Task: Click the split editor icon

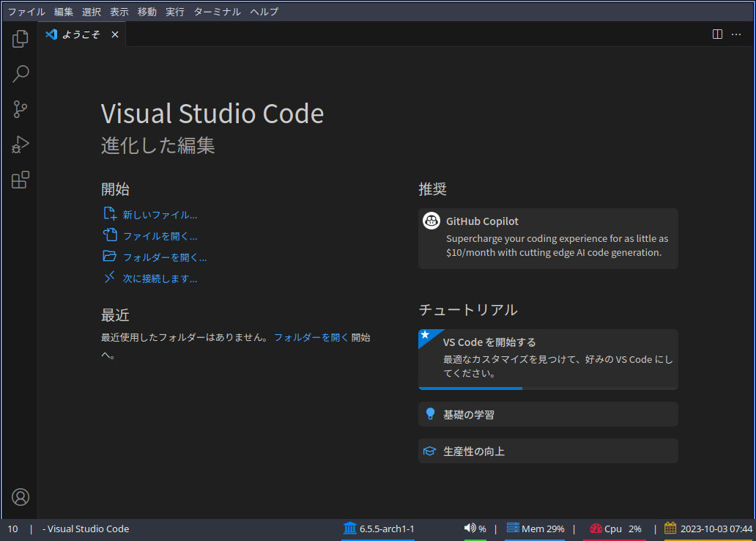Action: tap(717, 34)
